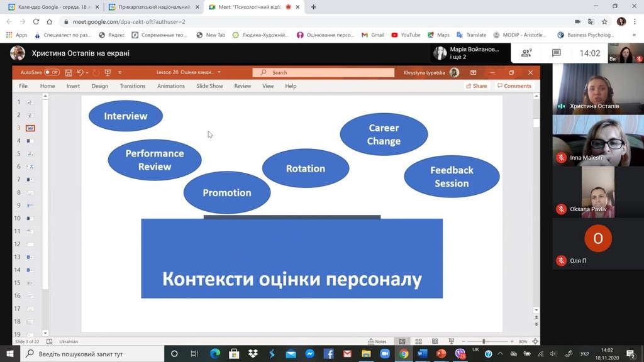Adjust the PowerPoint zoom slider
This screenshot has height=362, width=644.
pos(484,341)
